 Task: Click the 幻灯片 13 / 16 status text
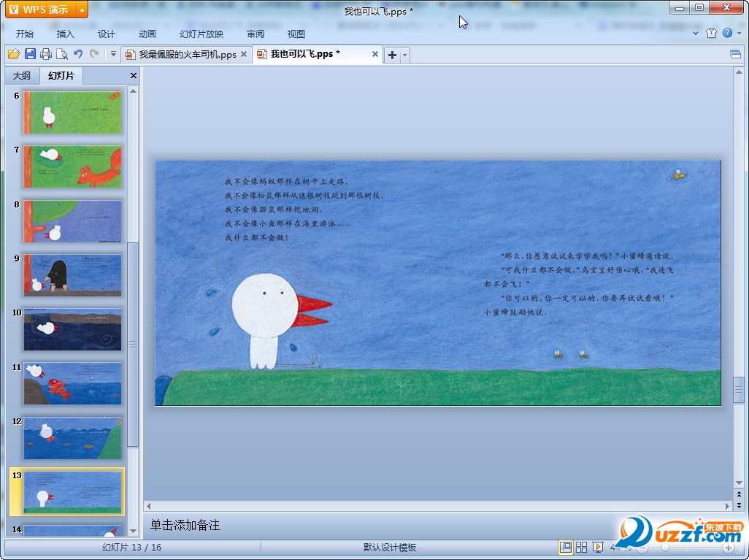[132, 548]
